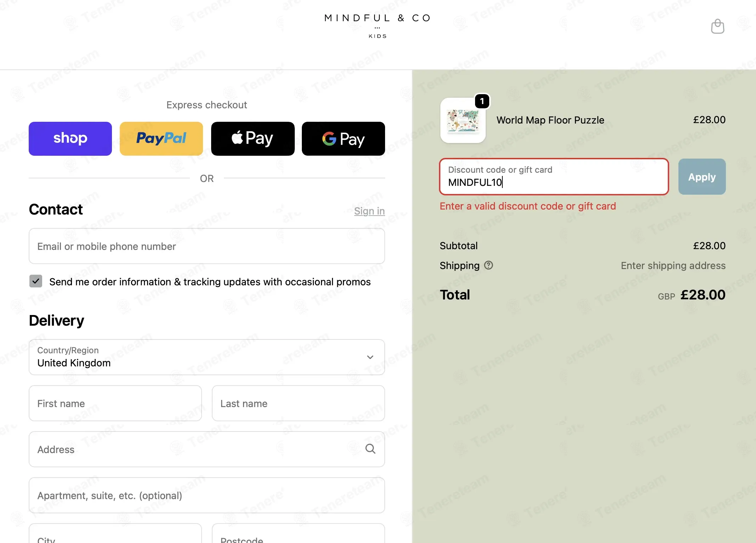This screenshot has width=756, height=543.
Task: Click the 'Enter shipping address' text
Action: (x=673, y=265)
